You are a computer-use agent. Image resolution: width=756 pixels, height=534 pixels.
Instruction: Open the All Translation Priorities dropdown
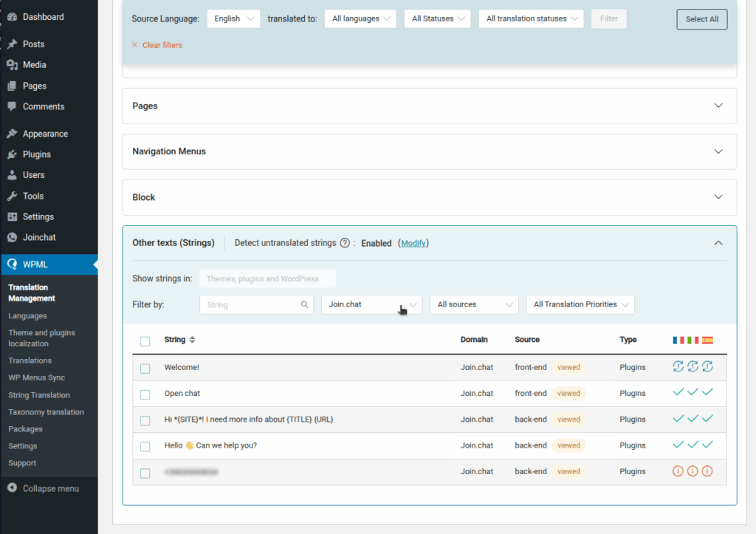click(580, 304)
